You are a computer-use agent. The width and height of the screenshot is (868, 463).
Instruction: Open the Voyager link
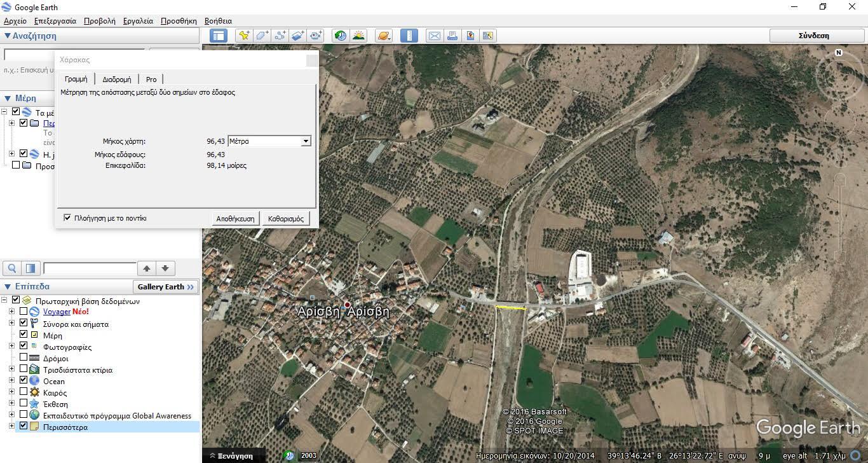tap(57, 312)
